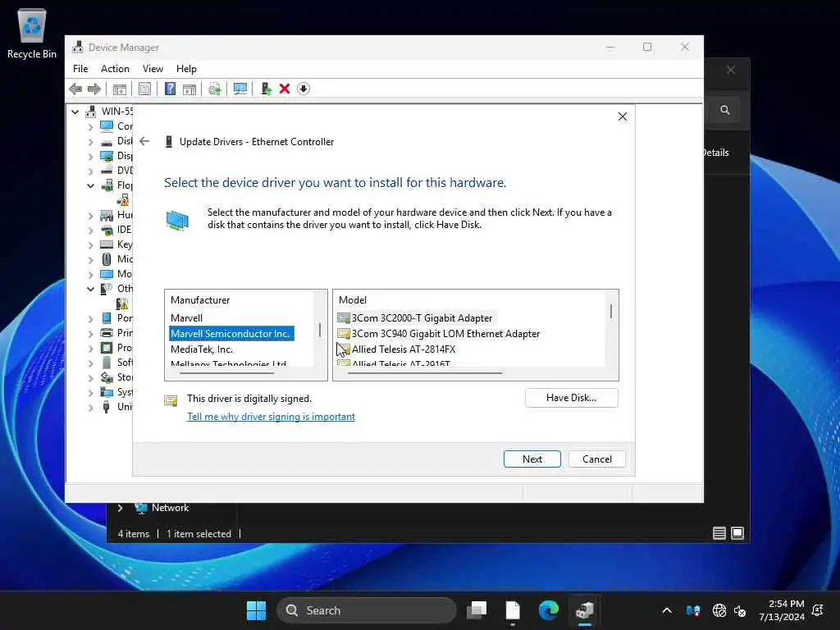This screenshot has height=630, width=840.
Task: Collapse the WIN-55 computer root node
Action: (75, 112)
